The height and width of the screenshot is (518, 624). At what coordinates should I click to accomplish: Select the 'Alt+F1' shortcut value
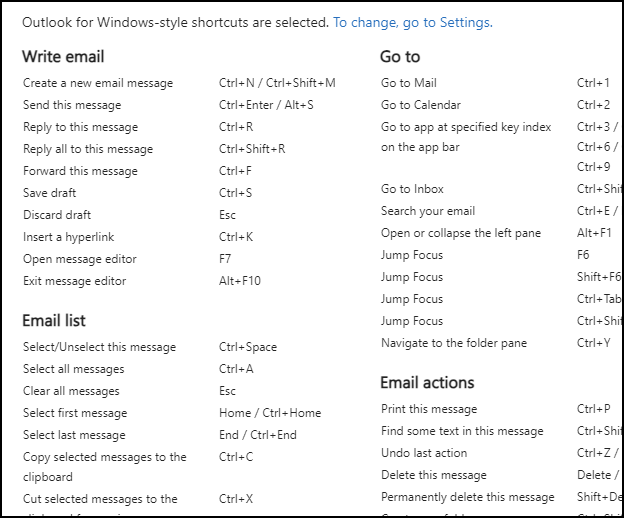coord(594,233)
